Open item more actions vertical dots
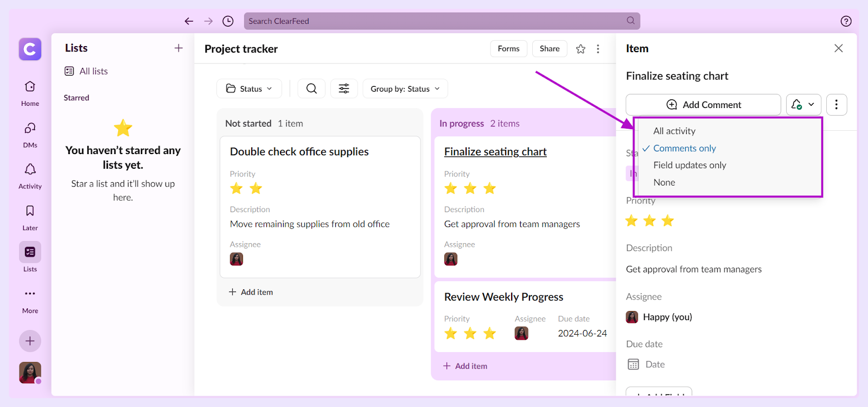Screen dimensions: 868x407 click(x=837, y=105)
